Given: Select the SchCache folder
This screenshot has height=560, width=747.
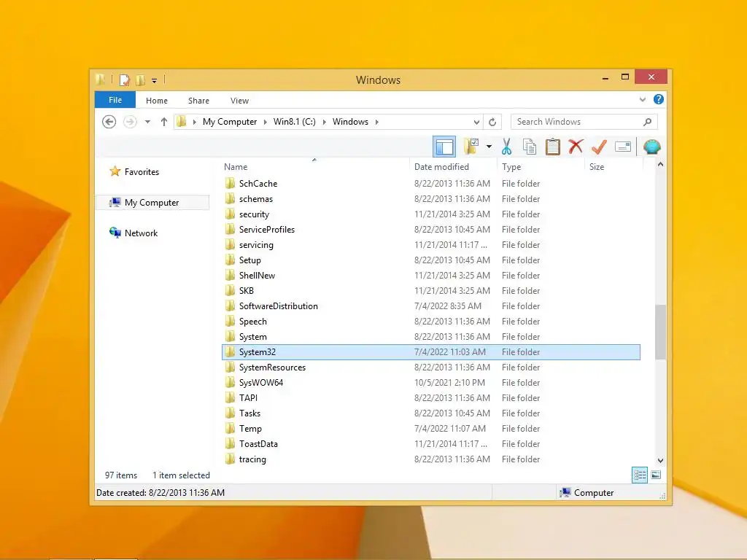Looking at the screenshot, I should pos(431,183).
